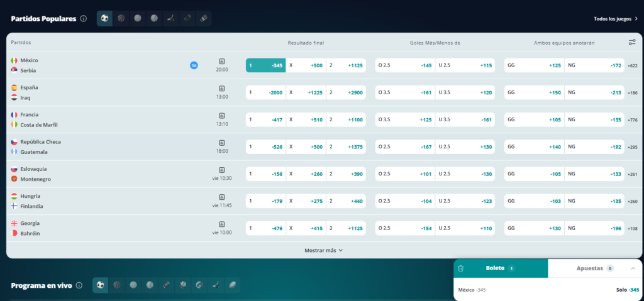Open statistics icon for Georgia vs Bahréin
Screen dimensions: 644x301
(222, 224)
